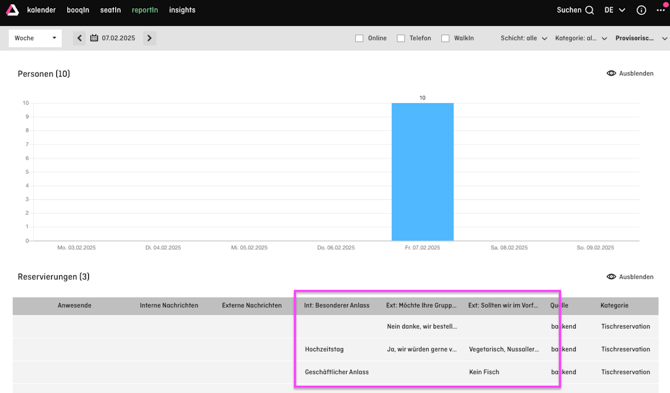The height and width of the screenshot is (393, 670).
Task: Enable the WalkIn checkbox
Action: [445, 38]
